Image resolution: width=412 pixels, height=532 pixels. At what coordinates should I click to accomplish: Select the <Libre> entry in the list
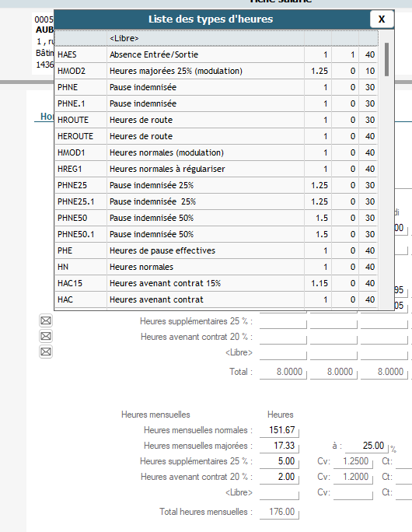tap(216, 38)
